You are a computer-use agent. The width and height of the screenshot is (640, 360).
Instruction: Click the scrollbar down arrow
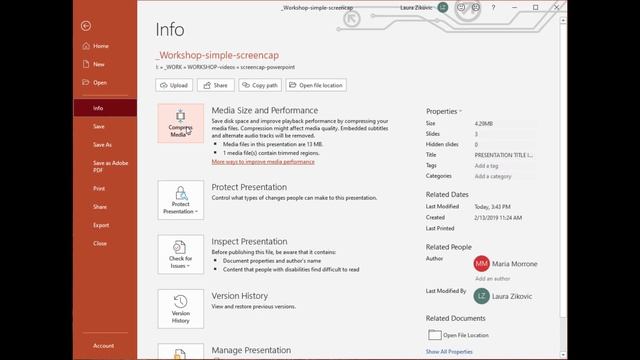[x=563, y=355]
